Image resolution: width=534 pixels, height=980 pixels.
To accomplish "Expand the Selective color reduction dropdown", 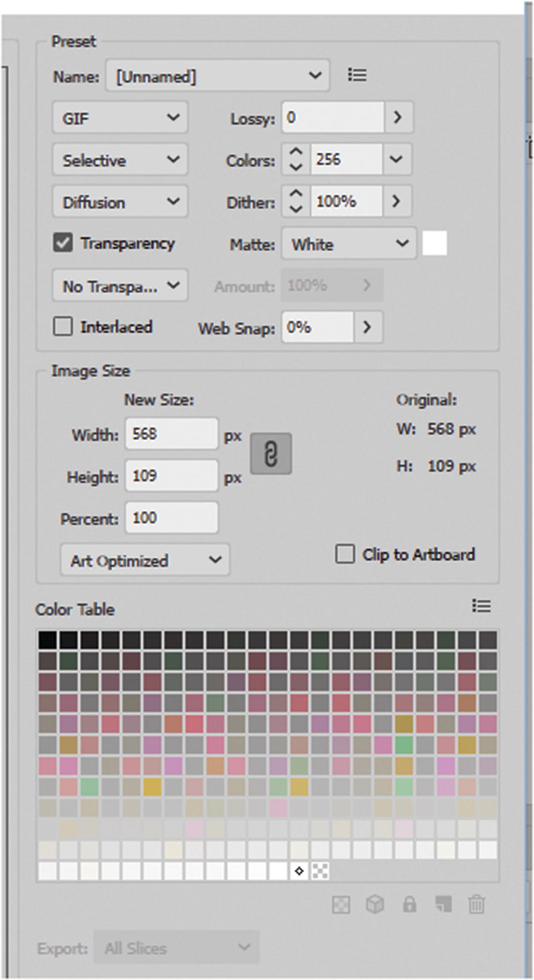I will (x=120, y=159).
